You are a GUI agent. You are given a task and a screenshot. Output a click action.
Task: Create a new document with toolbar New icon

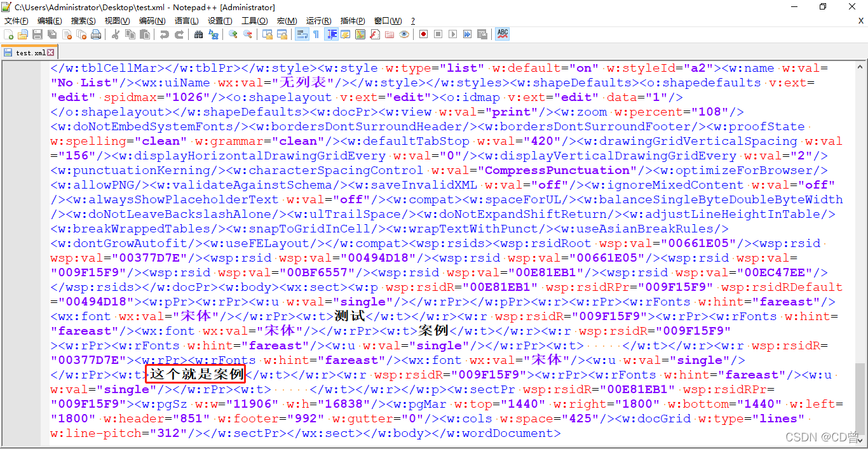(9, 34)
